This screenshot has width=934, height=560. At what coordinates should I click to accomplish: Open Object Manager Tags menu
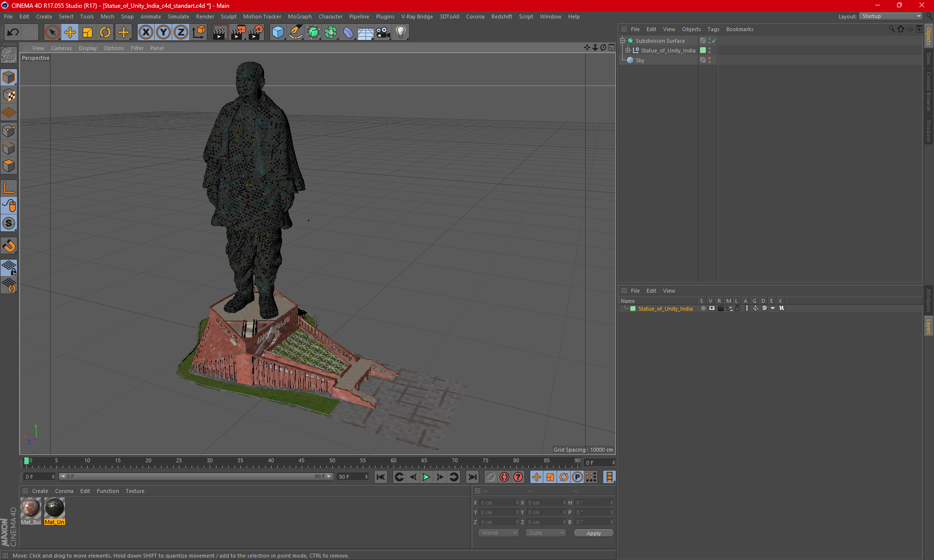pyautogui.click(x=713, y=29)
